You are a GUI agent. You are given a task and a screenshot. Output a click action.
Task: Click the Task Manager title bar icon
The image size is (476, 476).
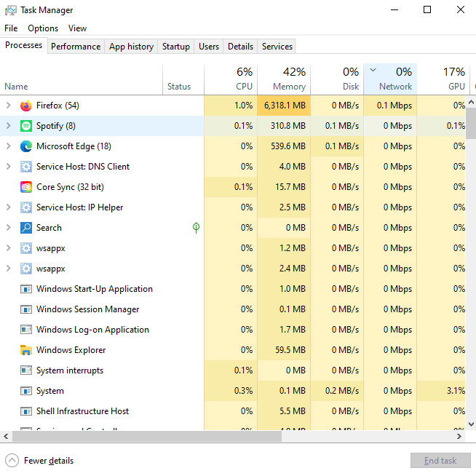pyautogui.click(x=11, y=10)
